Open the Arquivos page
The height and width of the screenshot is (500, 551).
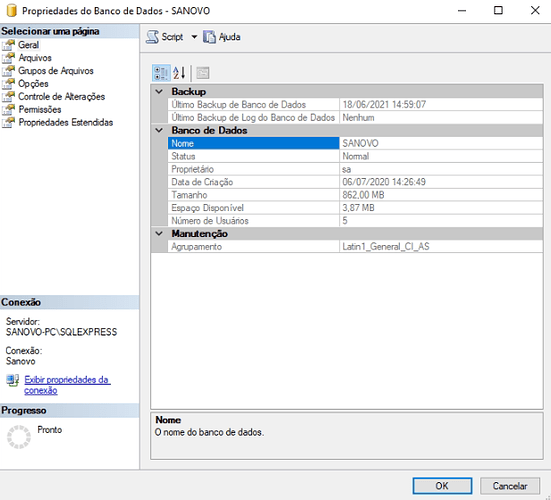[35, 58]
